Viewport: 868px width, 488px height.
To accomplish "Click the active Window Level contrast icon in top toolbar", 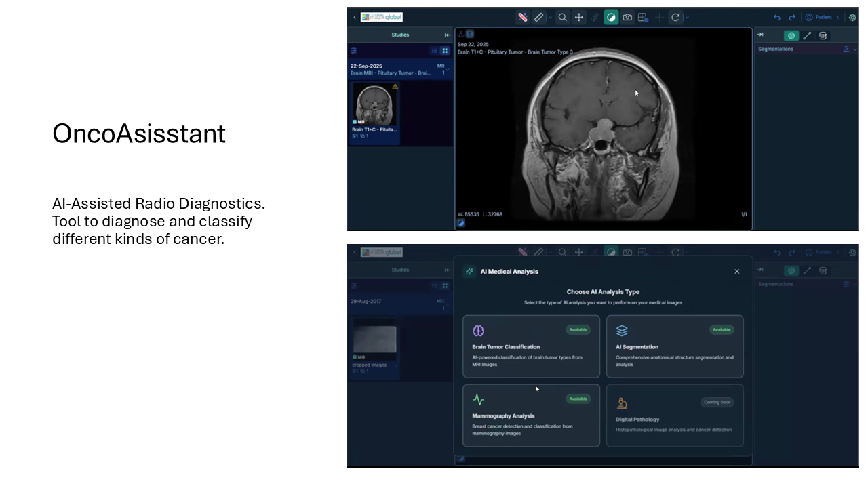I will tap(611, 18).
